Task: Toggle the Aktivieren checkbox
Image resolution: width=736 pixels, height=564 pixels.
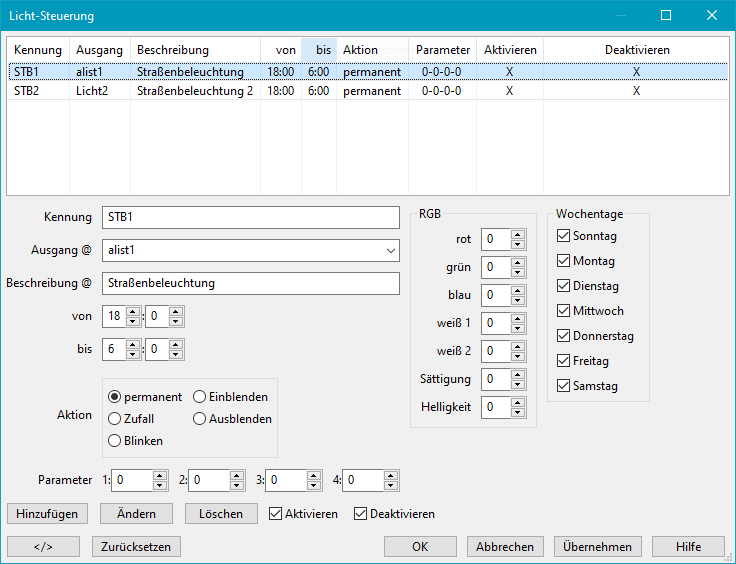Action: (x=277, y=514)
